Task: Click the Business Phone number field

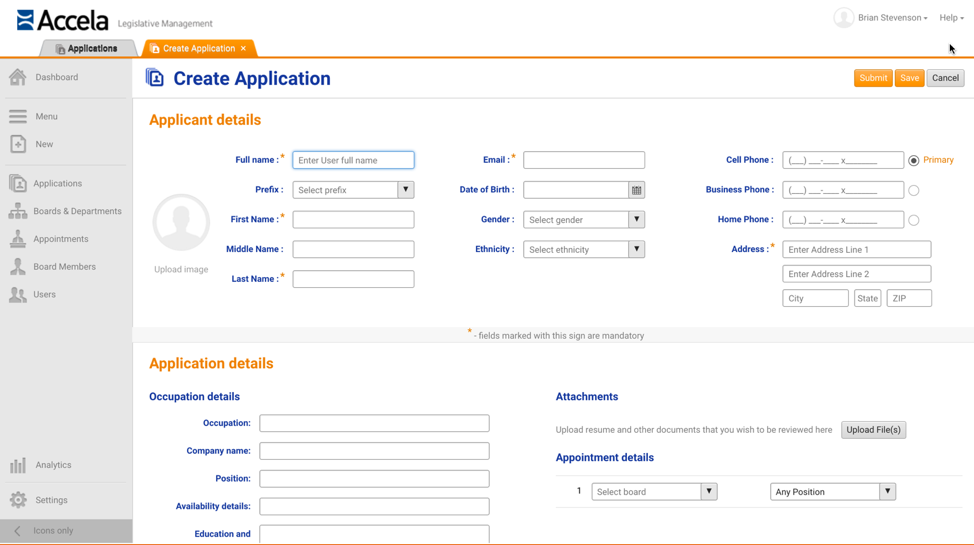Action: point(843,190)
